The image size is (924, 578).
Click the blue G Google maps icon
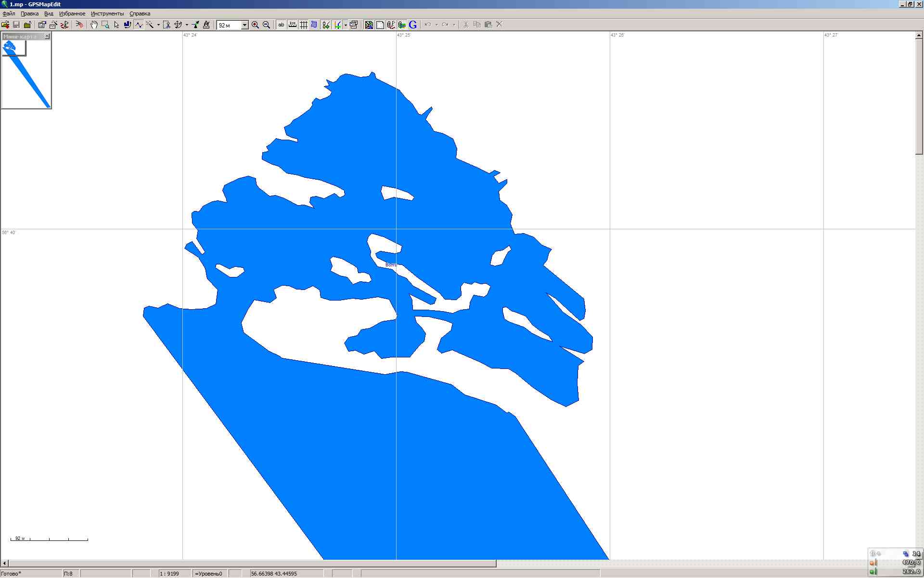(412, 25)
